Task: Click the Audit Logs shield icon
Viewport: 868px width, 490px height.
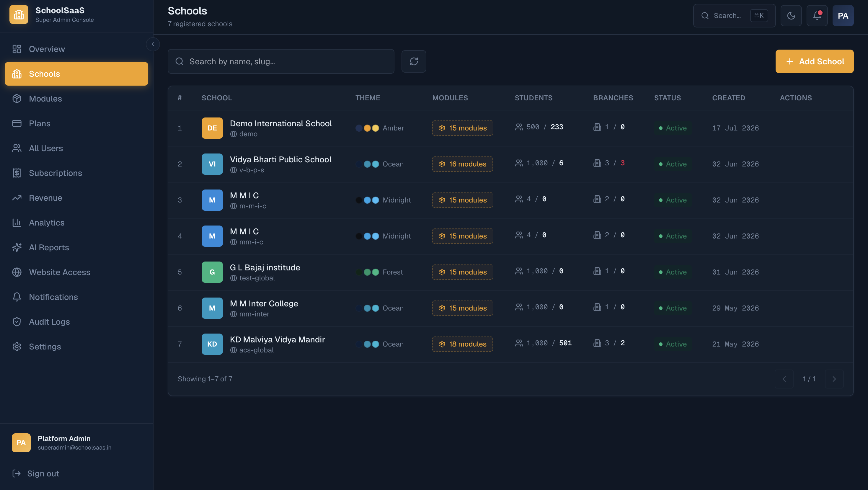Action: (17, 322)
